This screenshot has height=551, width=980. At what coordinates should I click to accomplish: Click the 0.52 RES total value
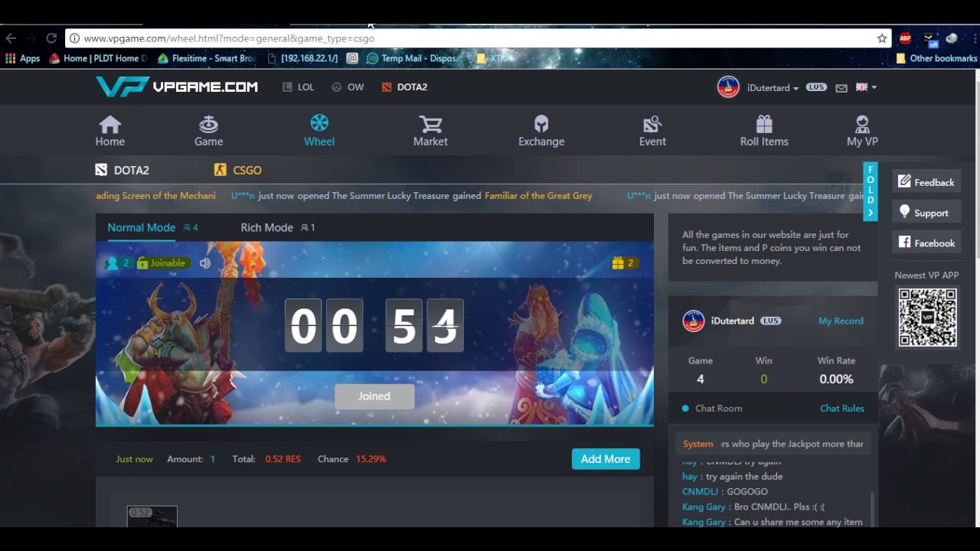(283, 459)
